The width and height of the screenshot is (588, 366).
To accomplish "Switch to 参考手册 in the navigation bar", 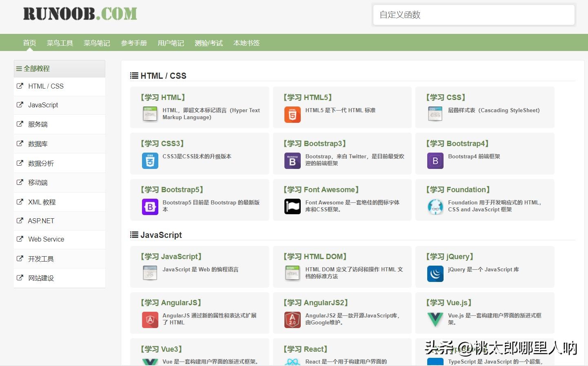I will click(x=134, y=43).
